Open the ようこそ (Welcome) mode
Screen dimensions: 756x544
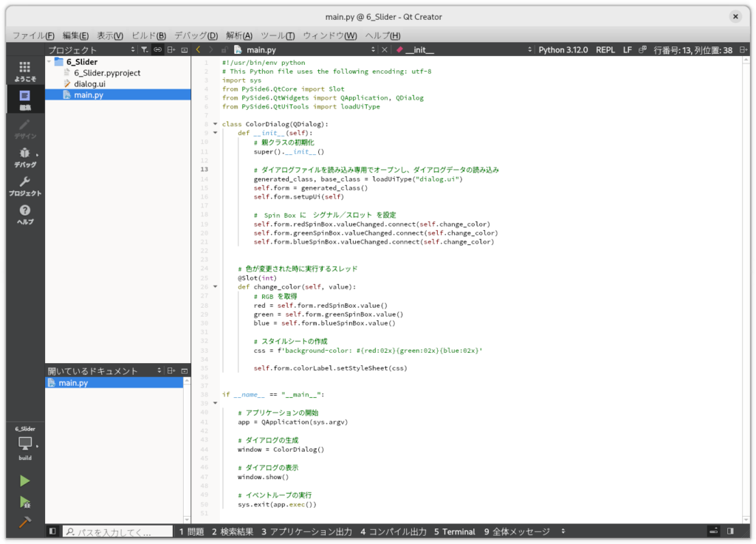(x=25, y=72)
